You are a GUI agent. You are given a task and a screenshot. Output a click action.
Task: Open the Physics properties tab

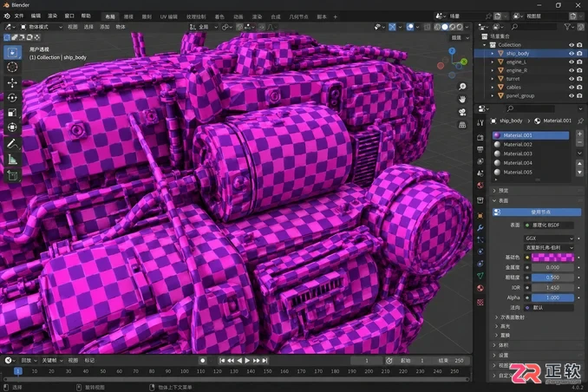coord(480,252)
